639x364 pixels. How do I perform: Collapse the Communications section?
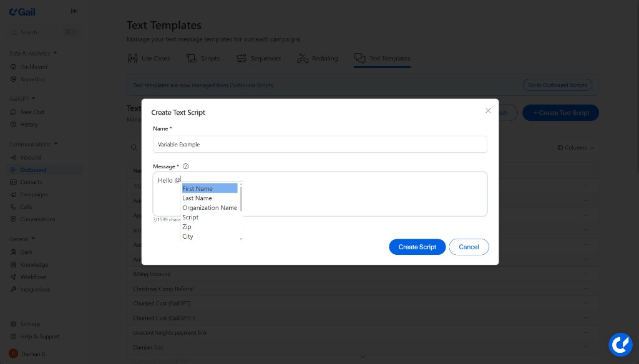pos(55,144)
